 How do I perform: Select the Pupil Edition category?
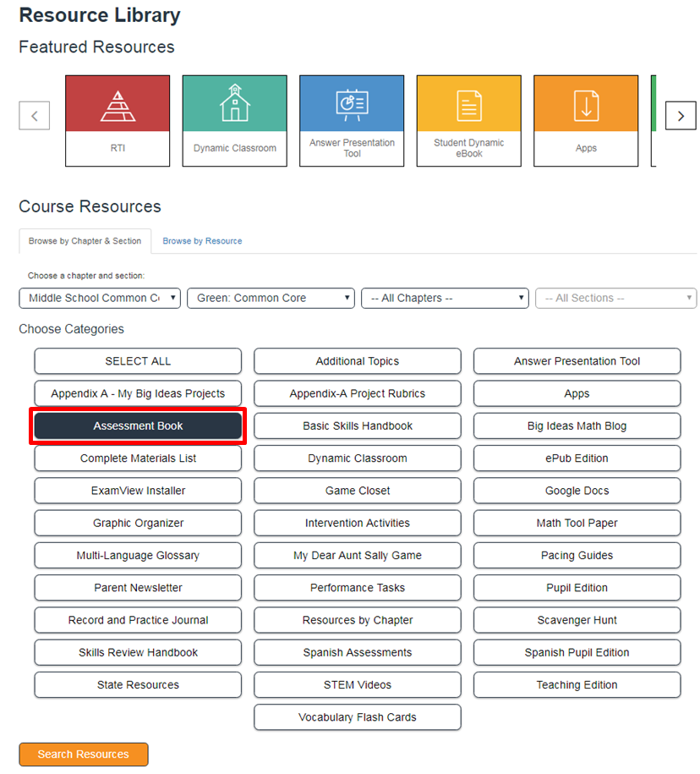[x=577, y=587]
